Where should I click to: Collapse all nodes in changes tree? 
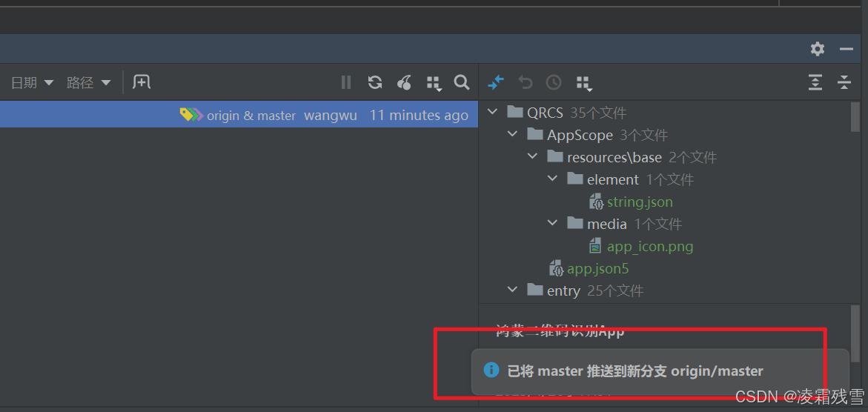tap(844, 82)
